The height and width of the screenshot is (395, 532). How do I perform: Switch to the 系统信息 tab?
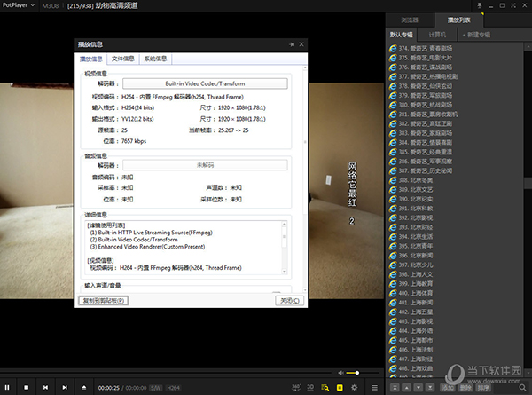tap(155, 59)
